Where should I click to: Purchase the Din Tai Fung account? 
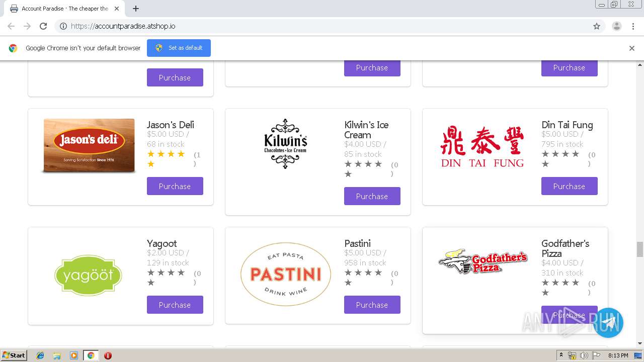(570, 186)
